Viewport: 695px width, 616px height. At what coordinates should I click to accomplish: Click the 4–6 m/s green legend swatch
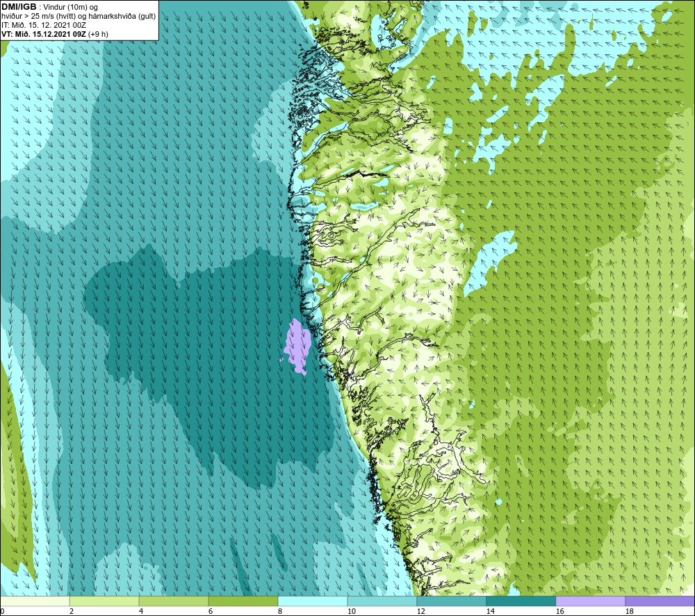(174, 601)
